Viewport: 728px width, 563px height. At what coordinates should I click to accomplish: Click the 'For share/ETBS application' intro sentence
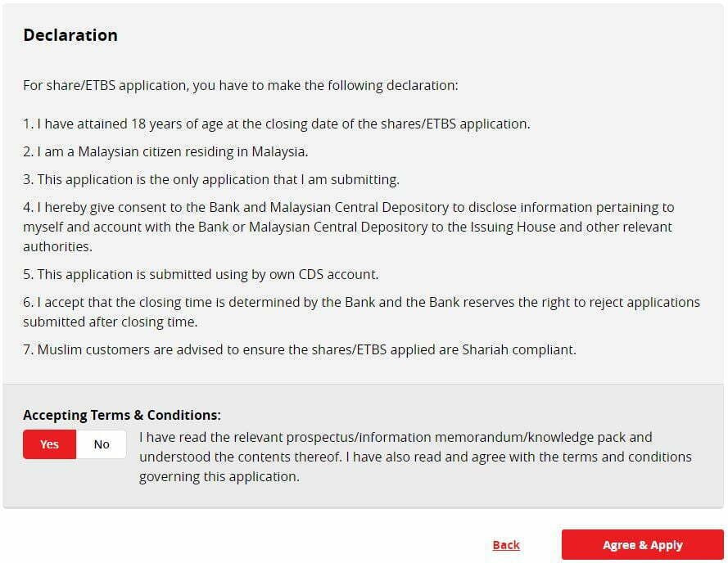[241, 85]
